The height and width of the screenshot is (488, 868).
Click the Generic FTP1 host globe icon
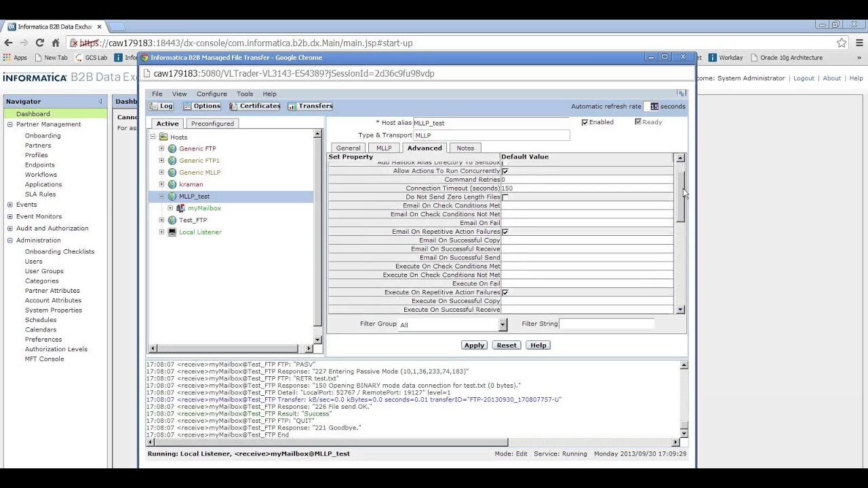click(x=172, y=161)
